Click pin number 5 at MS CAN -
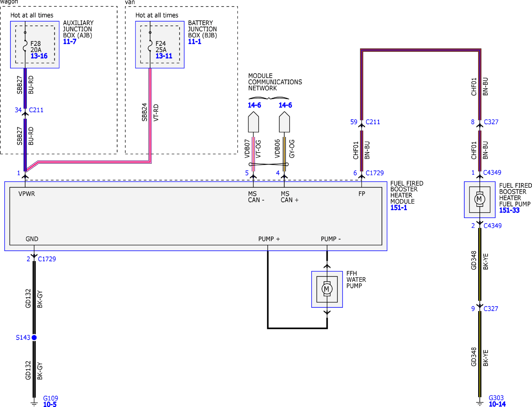Viewport: 532px width, 407px height. [247, 173]
